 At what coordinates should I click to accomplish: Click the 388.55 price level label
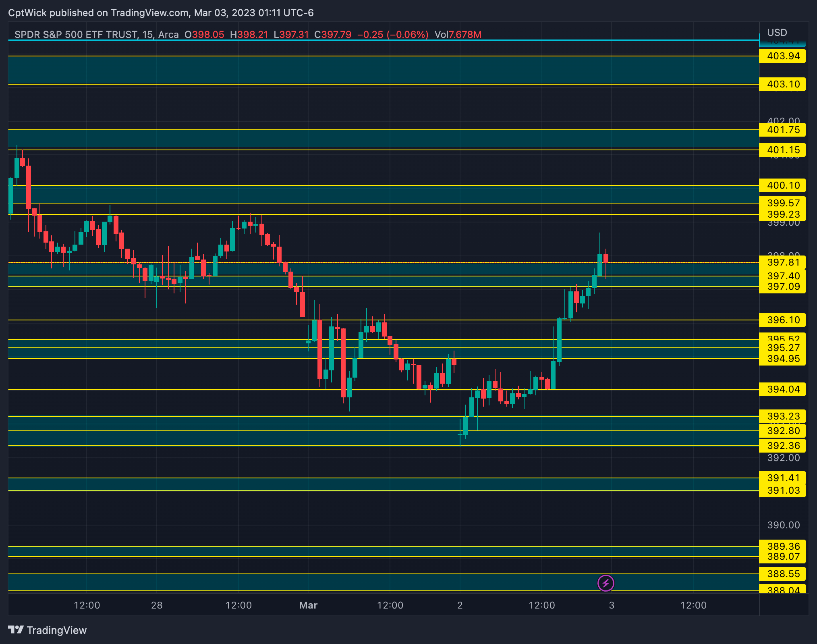(782, 574)
